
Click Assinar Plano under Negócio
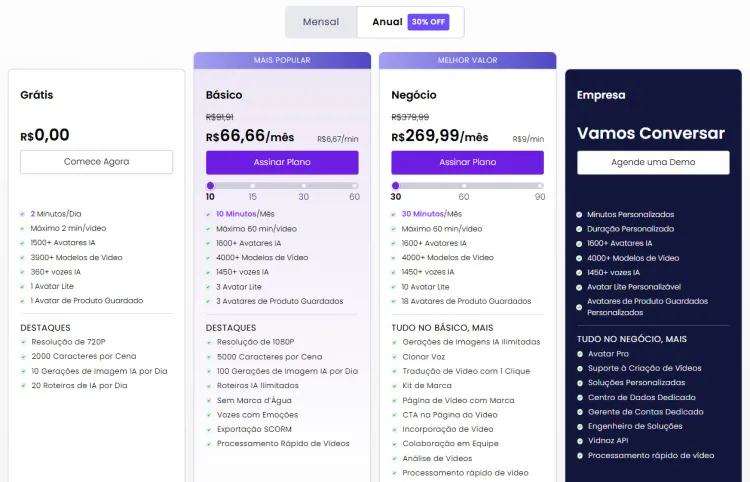tap(467, 162)
